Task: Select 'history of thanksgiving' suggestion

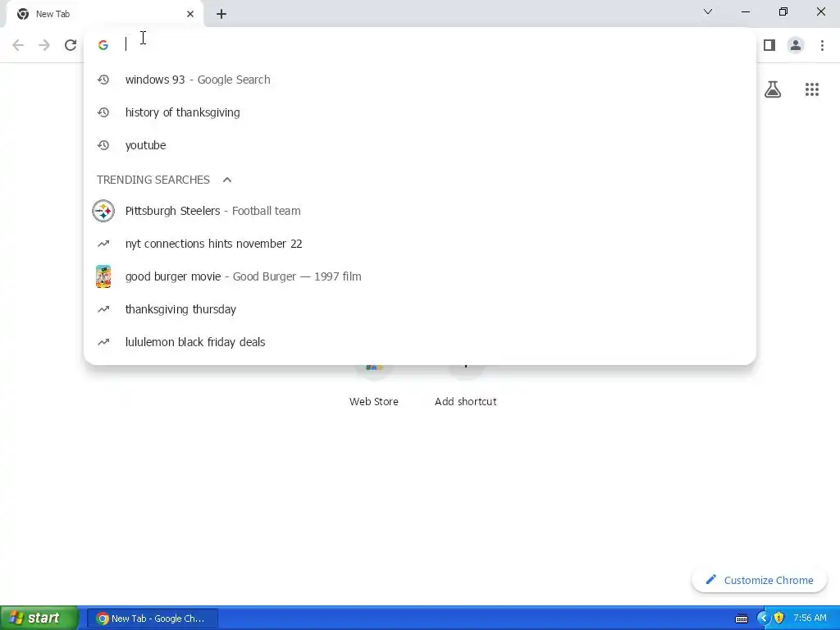Action: coord(420,112)
